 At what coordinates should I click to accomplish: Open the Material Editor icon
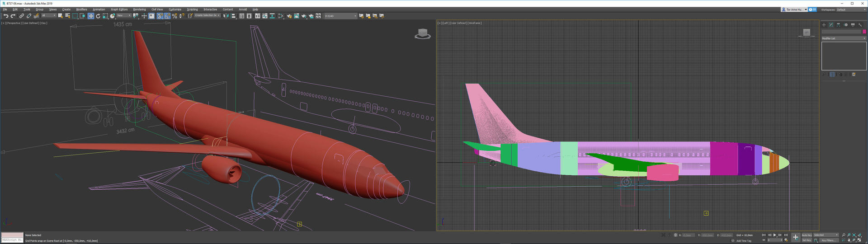tap(281, 16)
